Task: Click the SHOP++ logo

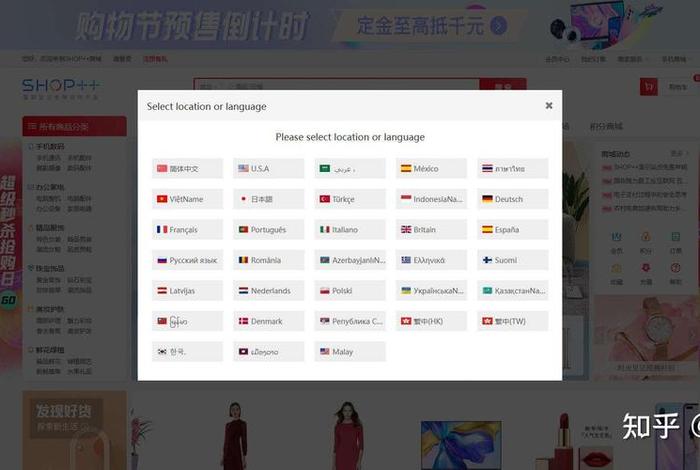Action: 61,88
